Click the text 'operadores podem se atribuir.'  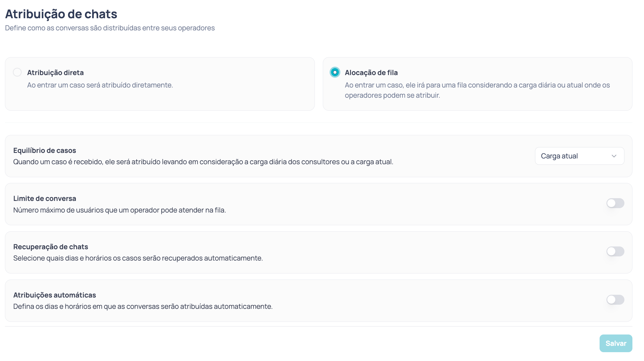pos(392,95)
